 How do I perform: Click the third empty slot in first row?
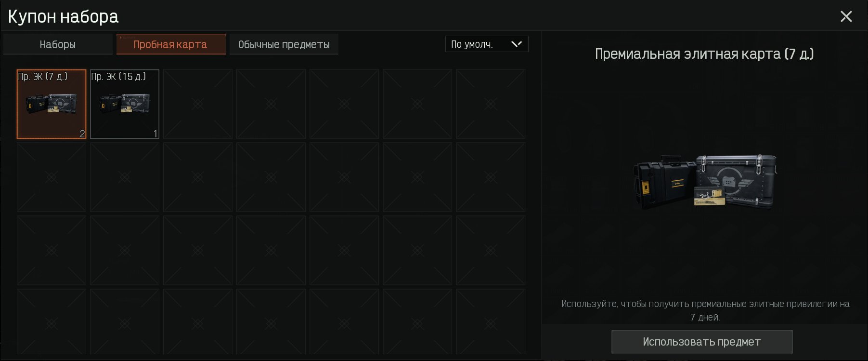[344, 104]
